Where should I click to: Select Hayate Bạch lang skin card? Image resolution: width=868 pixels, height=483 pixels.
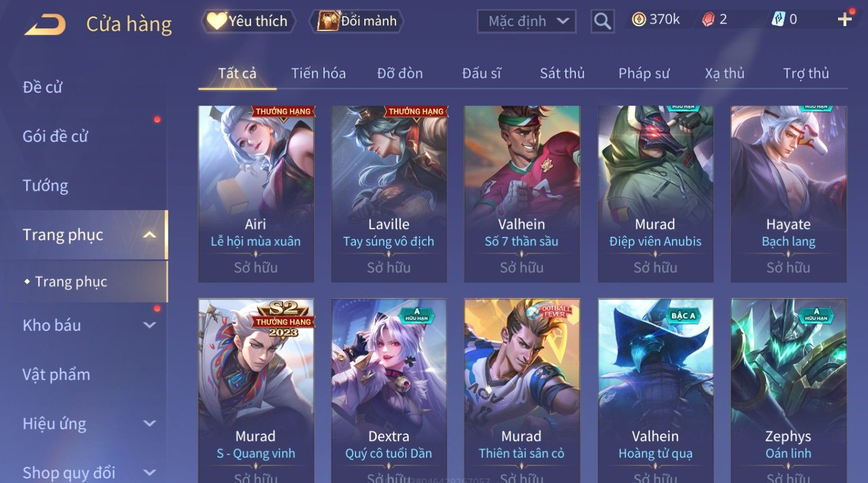pyautogui.click(x=788, y=194)
